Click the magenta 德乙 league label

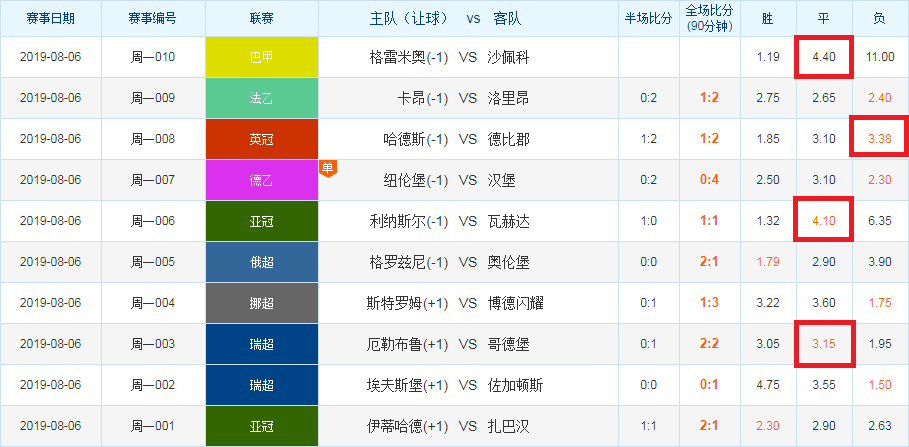click(x=262, y=180)
